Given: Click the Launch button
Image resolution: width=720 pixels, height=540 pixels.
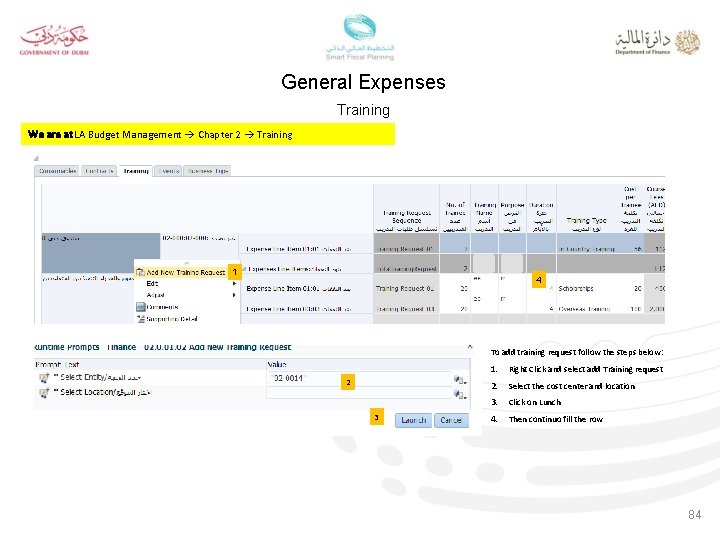Looking at the screenshot, I should [413, 420].
